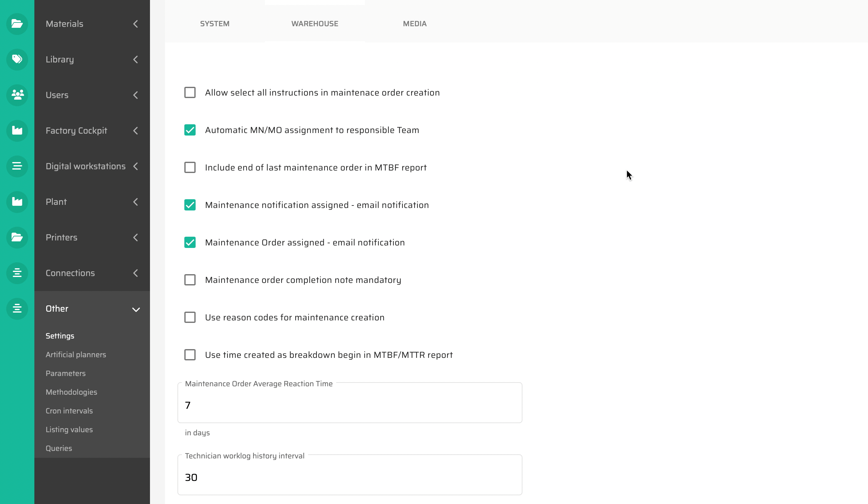The image size is (868, 504).
Task: Click the Factory Cockpit factory icon
Action: pos(17,131)
